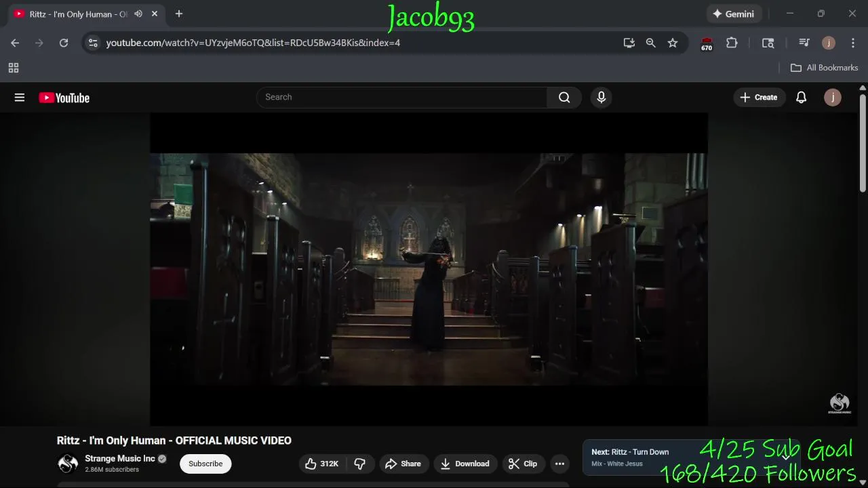The width and height of the screenshot is (868, 488).
Task: View site information icon in address bar
Action: click(x=93, y=43)
